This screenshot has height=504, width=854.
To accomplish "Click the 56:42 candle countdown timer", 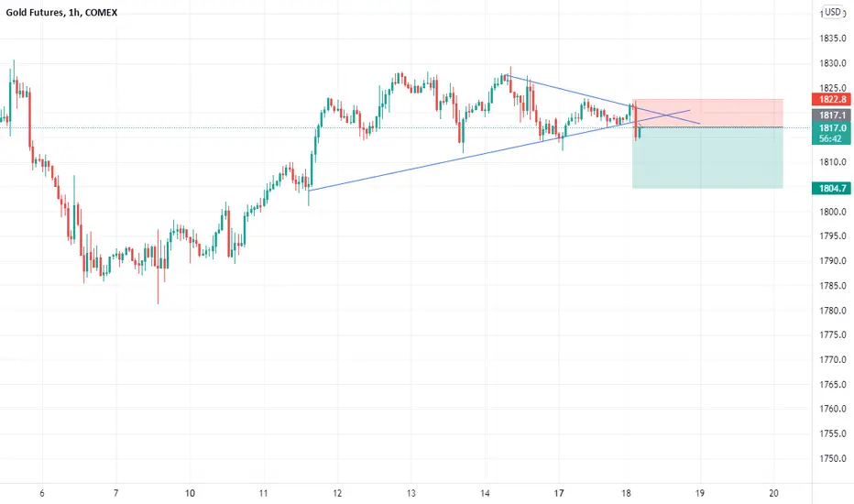I will pos(831,139).
